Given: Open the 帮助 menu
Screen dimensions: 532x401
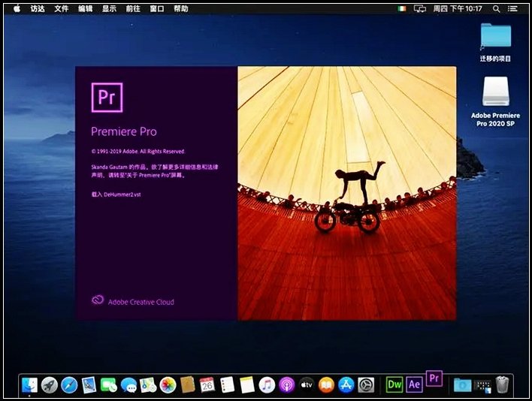Looking at the screenshot, I should coord(181,8).
